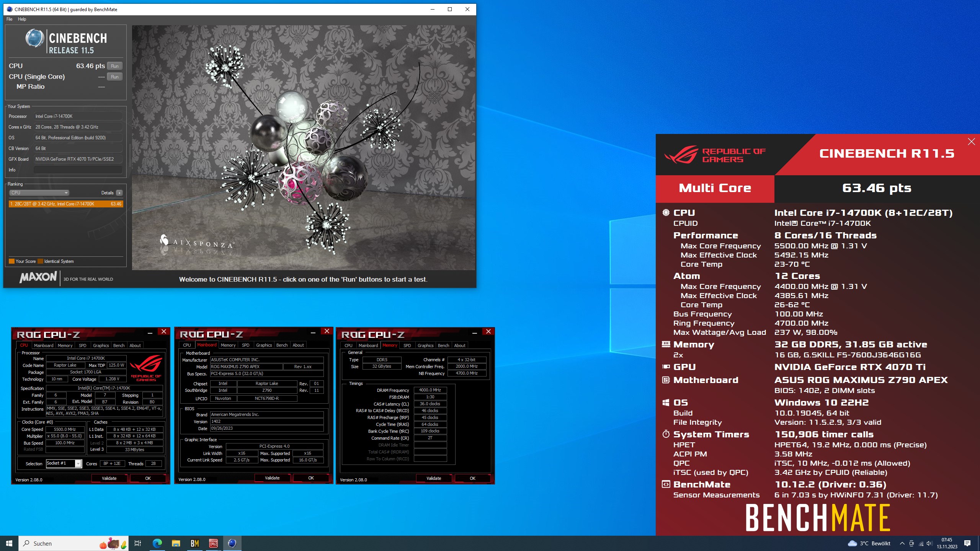Click the rendered Aixsponza spheres image

point(304,148)
